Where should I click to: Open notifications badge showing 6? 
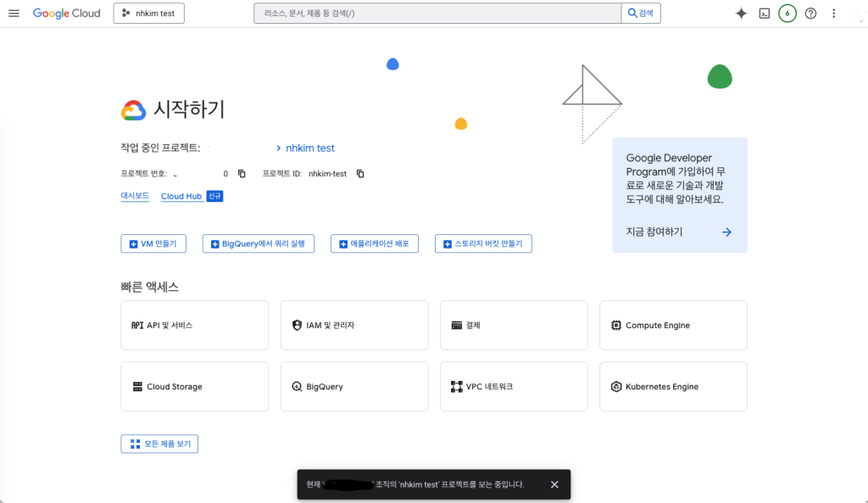click(787, 14)
